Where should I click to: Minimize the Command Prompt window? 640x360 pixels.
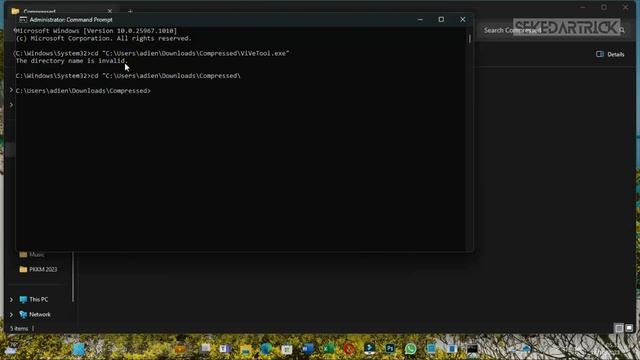tap(420, 20)
